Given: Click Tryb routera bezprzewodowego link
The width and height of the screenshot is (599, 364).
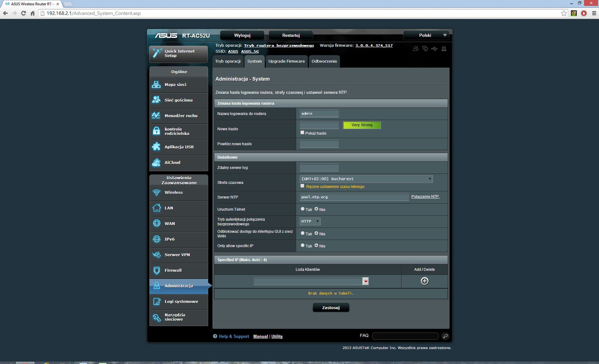Looking at the screenshot, I should (279, 45).
